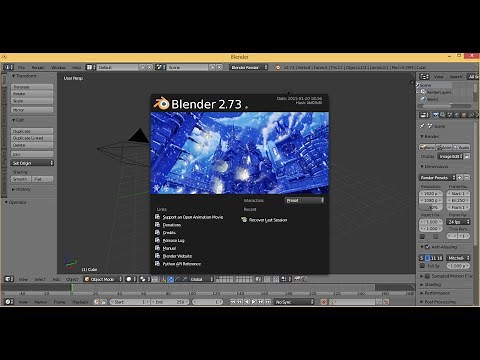Click the Blender logo in splash header

(161, 104)
